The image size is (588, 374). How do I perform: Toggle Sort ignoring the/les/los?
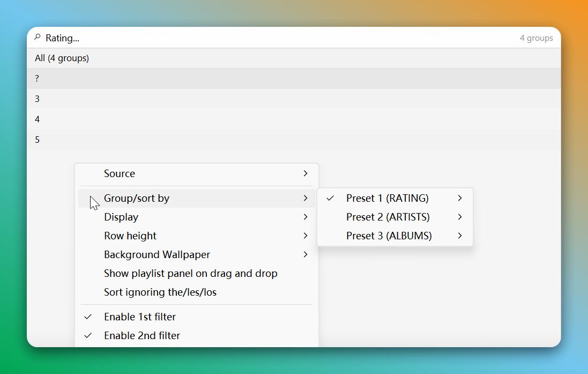[x=160, y=292]
